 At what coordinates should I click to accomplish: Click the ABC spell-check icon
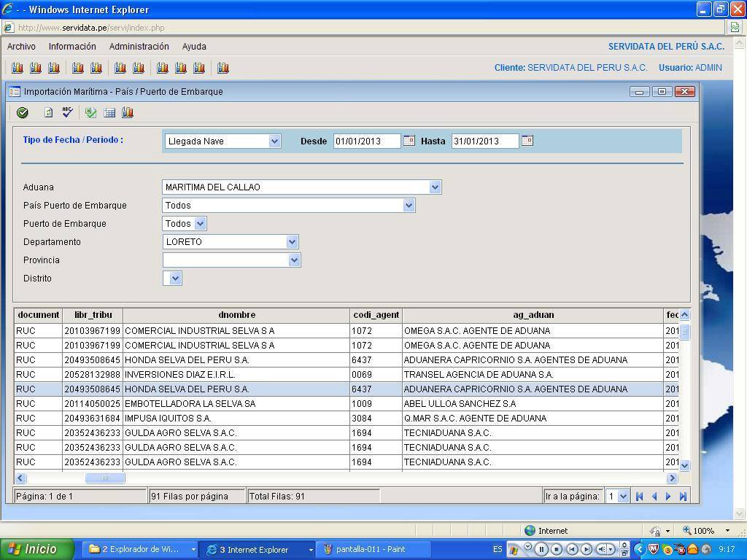67,112
